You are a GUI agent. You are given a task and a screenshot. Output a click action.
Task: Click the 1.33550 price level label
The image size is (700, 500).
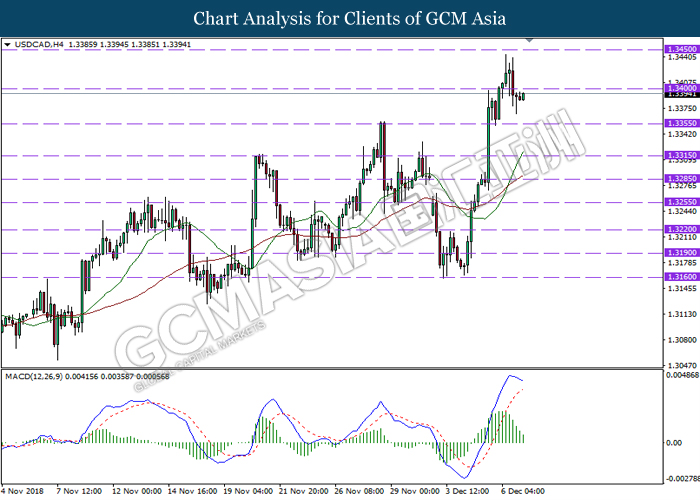(x=681, y=123)
